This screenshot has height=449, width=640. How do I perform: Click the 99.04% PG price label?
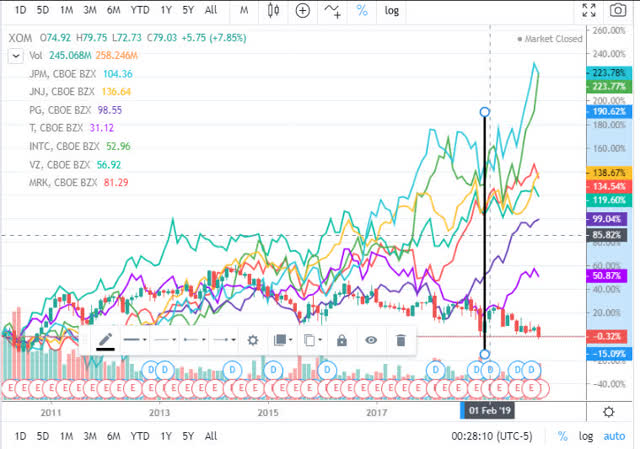pyautogui.click(x=606, y=219)
